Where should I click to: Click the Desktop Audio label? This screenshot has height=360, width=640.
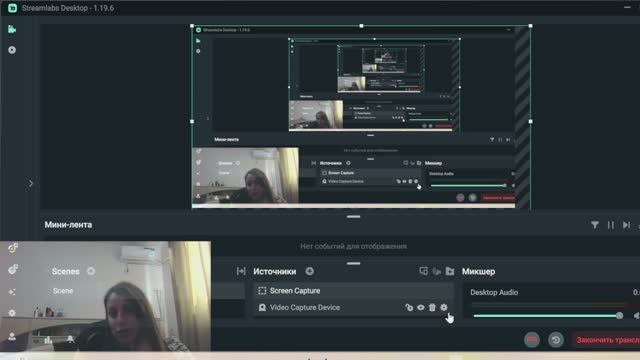(494, 292)
